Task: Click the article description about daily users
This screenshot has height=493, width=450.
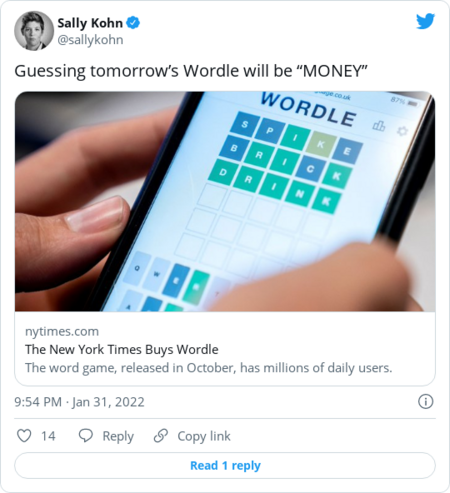Action: [209, 368]
